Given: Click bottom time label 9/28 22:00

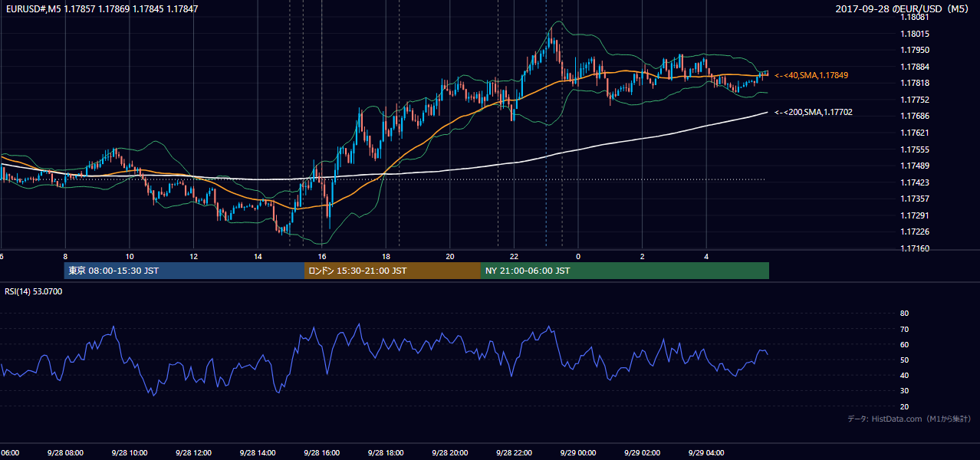Looking at the screenshot, I should pyautogui.click(x=514, y=452).
